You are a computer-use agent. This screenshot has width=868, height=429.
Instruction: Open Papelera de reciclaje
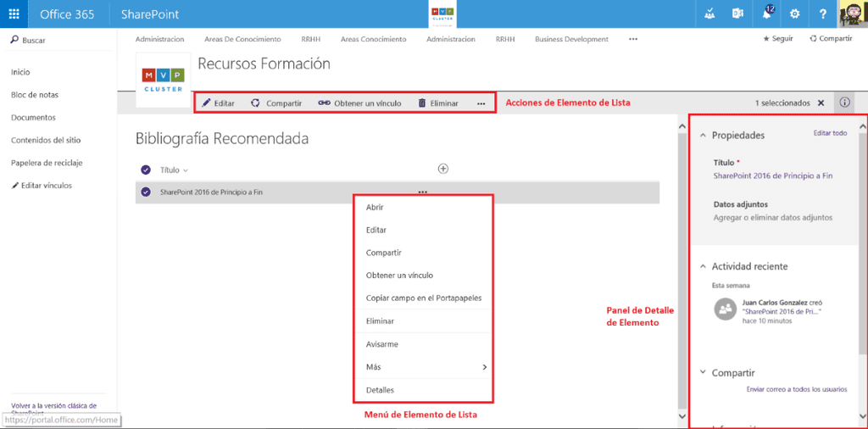[47, 163]
